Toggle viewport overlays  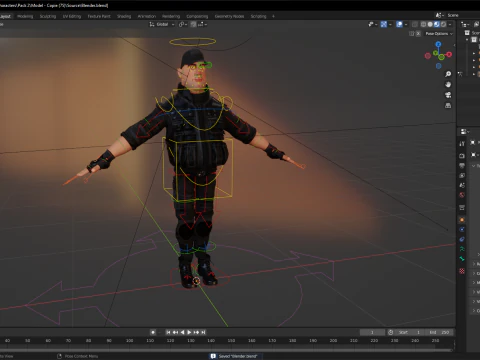click(399, 24)
